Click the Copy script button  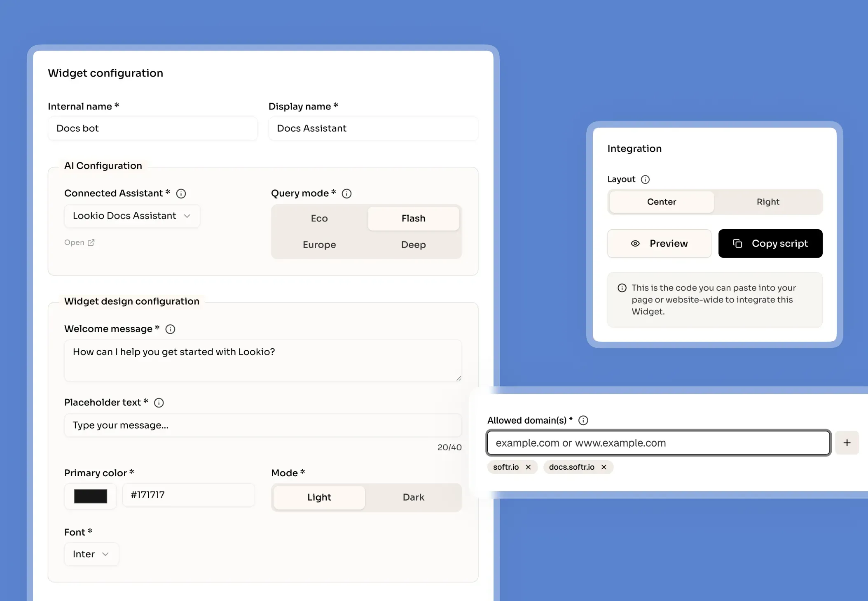pos(770,244)
